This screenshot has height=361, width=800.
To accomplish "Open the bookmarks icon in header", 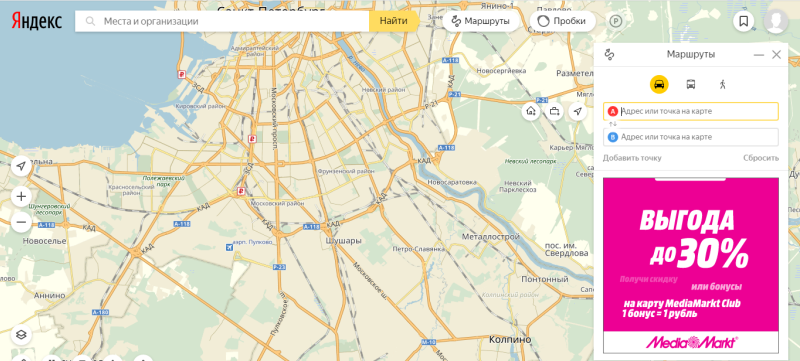I will pyautogui.click(x=744, y=21).
